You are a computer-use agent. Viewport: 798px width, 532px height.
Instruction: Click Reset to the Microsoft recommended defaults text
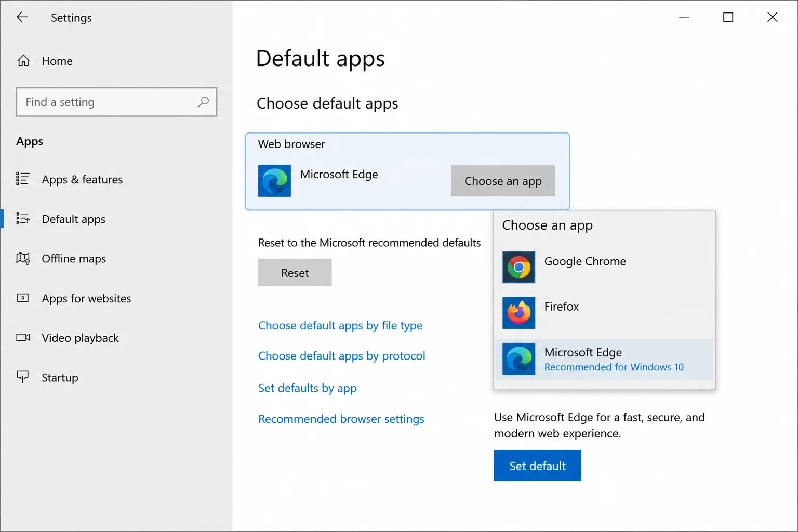tap(369, 243)
